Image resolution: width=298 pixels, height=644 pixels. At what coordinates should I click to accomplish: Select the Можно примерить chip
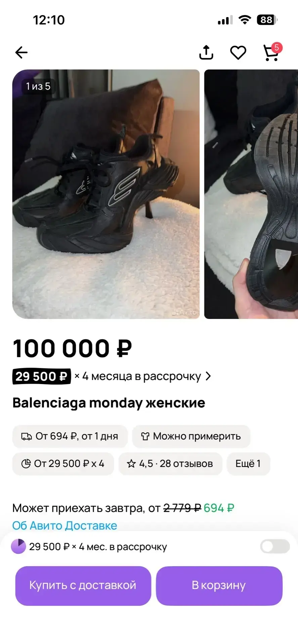191,436
